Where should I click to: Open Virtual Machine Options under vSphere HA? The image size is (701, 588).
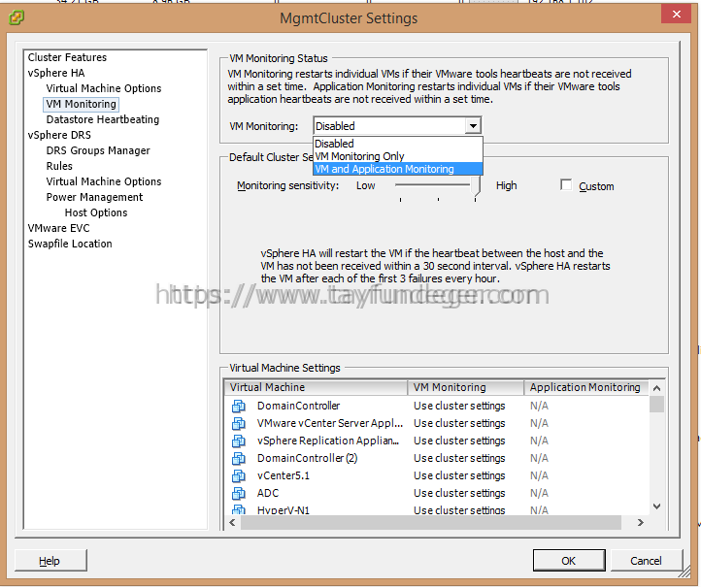104,88
